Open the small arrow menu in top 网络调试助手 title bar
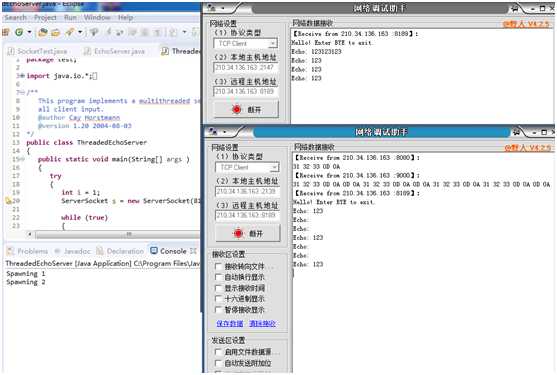557x375 pixels. click(x=223, y=8)
